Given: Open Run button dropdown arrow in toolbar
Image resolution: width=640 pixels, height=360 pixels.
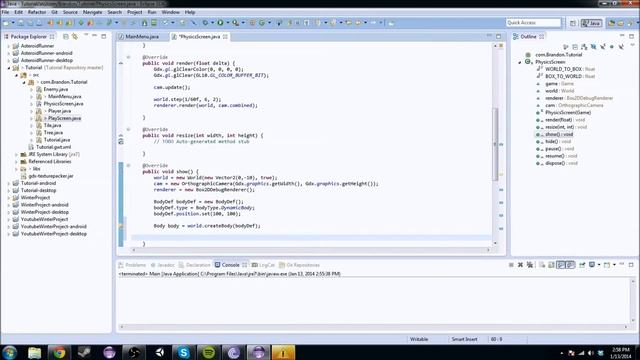Looking at the screenshot, I should 228,23.
